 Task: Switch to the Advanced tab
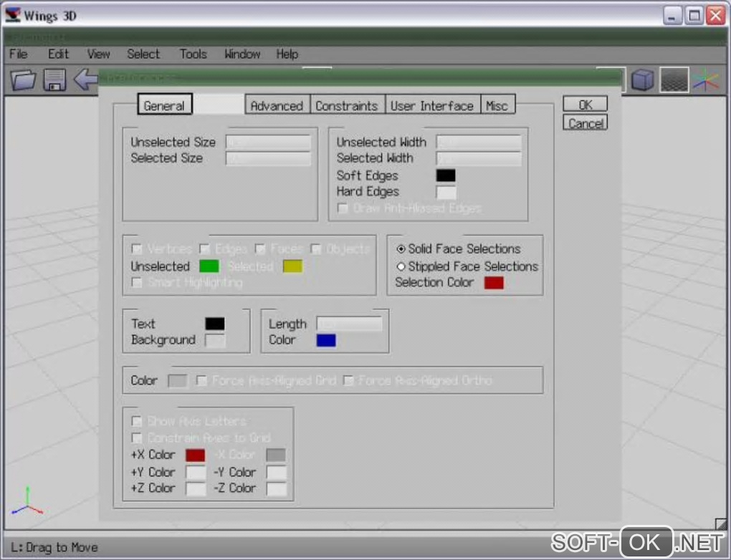pyautogui.click(x=277, y=105)
